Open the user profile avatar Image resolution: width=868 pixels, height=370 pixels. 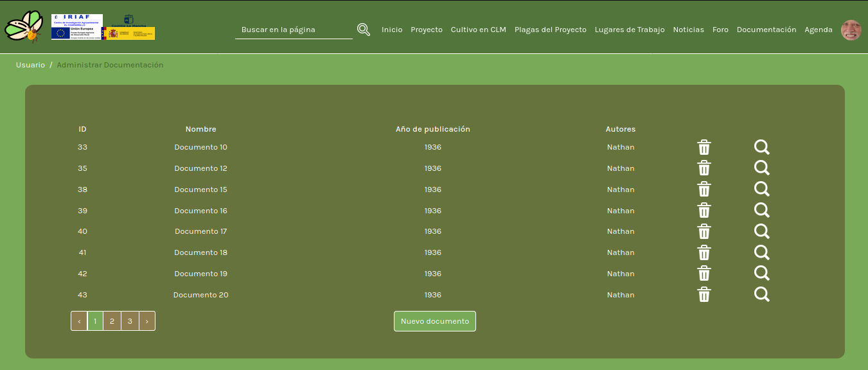click(x=851, y=30)
